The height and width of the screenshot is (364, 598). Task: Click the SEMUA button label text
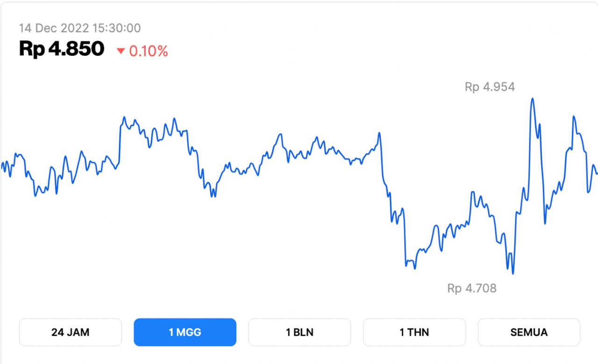click(x=529, y=332)
